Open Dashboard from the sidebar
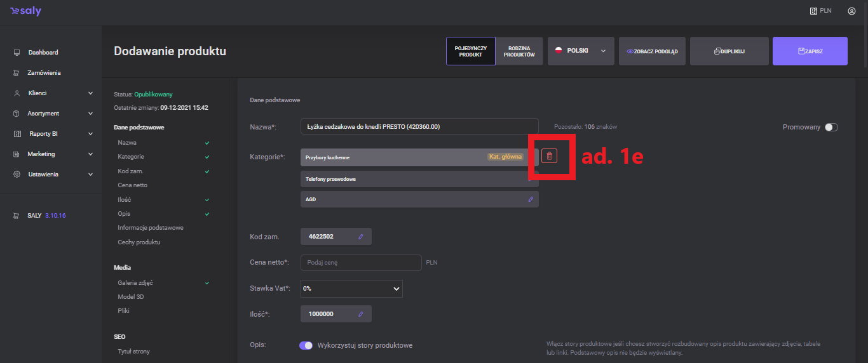868x363 pixels. pyautogui.click(x=43, y=53)
